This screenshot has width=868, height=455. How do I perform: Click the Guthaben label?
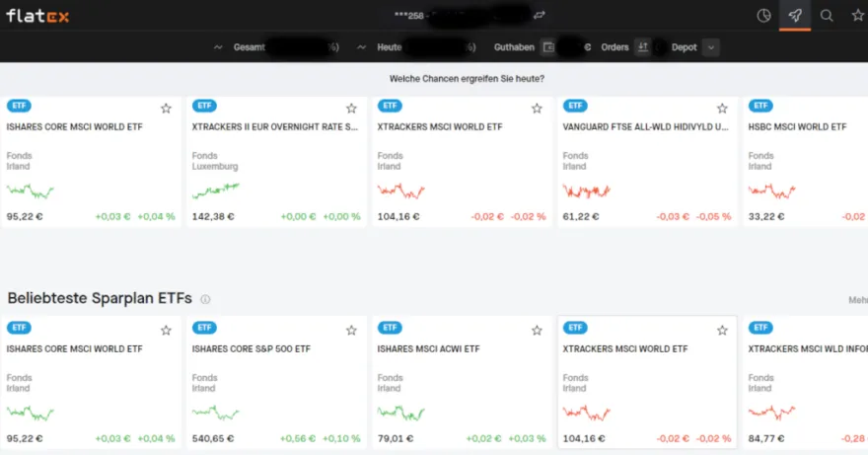point(514,47)
